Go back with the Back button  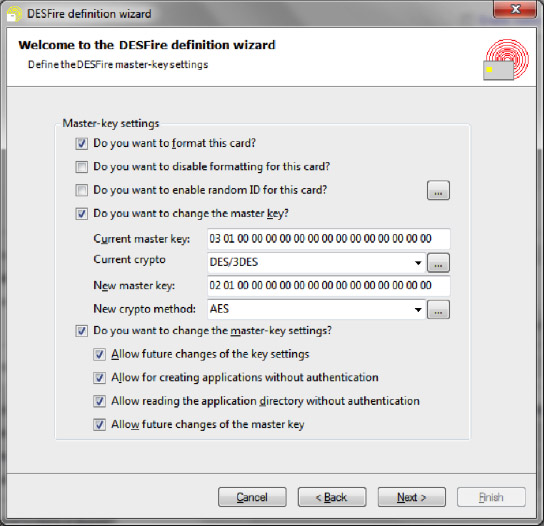click(332, 497)
